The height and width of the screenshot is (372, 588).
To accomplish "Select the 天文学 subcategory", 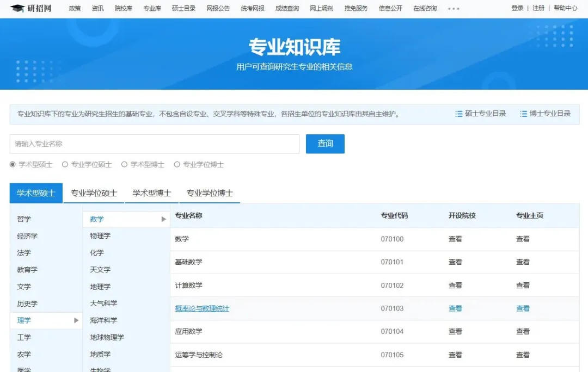I will [x=100, y=270].
